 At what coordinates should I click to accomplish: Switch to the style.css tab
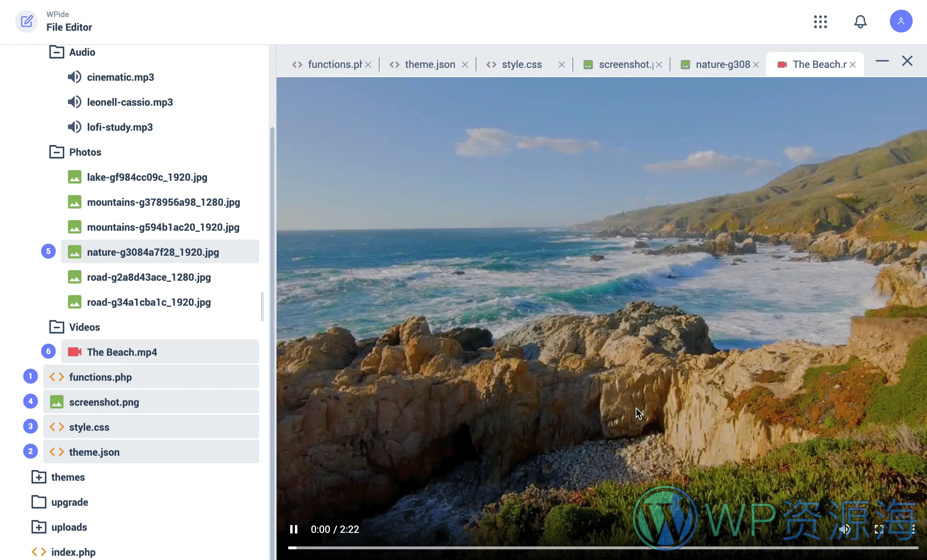(521, 64)
